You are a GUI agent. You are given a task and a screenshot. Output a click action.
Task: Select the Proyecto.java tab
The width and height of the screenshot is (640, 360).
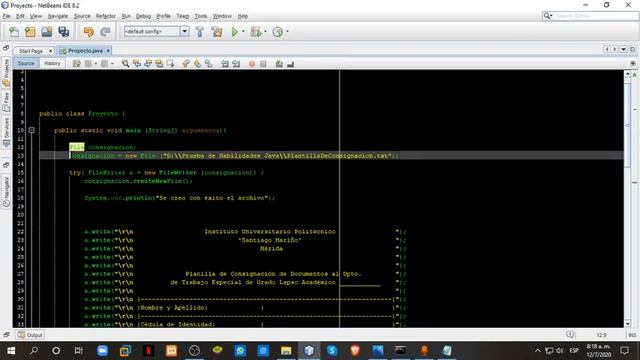click(85, 51)
